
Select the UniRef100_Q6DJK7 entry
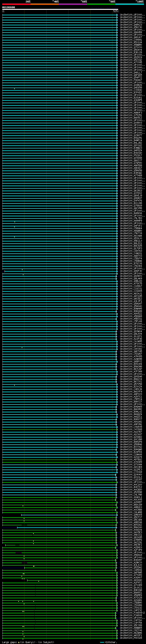coord(131,37)
